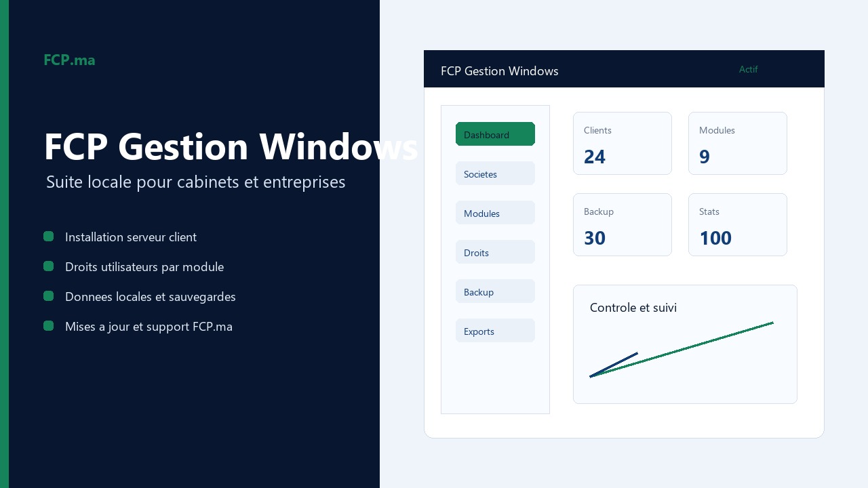868x488 pixels.
Task: Open the Backup stat card showing 30
Action: tap(623, 225)
